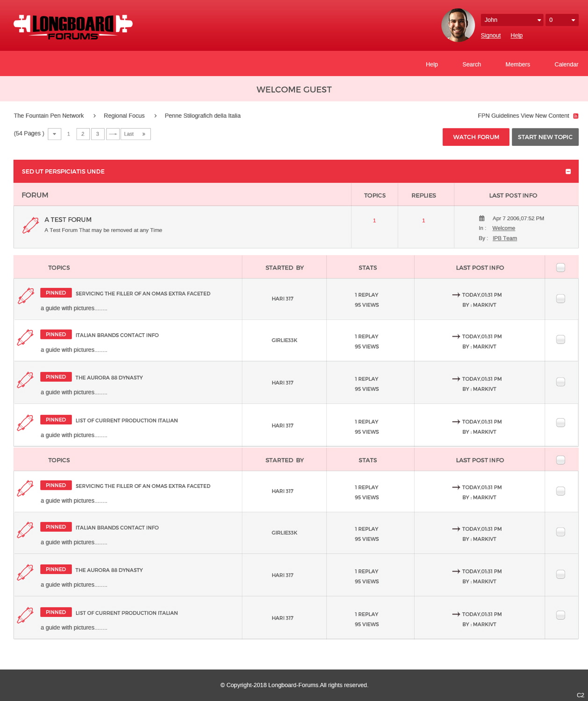Click skateboard icon for List of Current Production in first table

25,423
